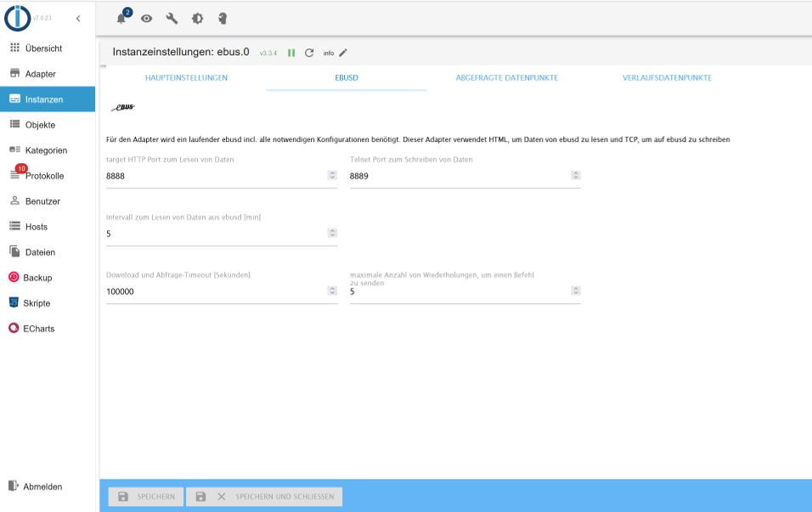Select Instanzen in sidebar
Screen dimensions: 812x512
(x=48, y=98)
